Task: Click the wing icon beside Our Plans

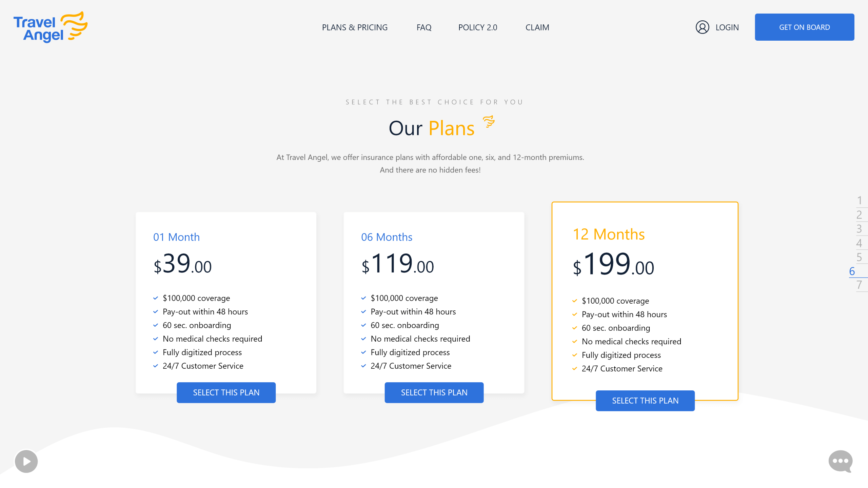Action: click(489, 121)
